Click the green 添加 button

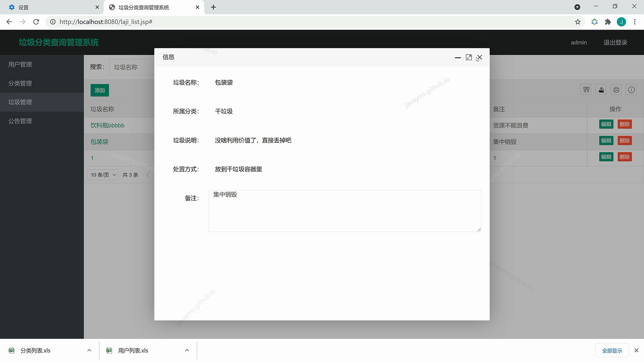click(x=99, y=90)
